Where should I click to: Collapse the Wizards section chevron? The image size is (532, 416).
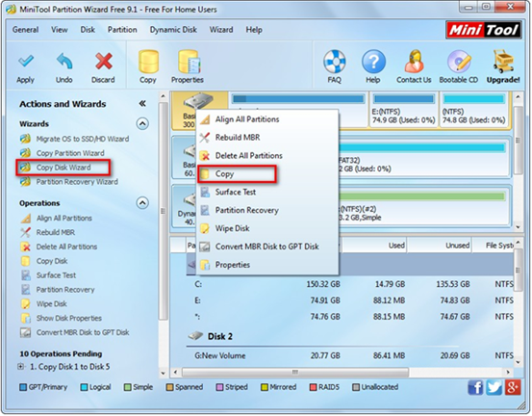[142, 123]
